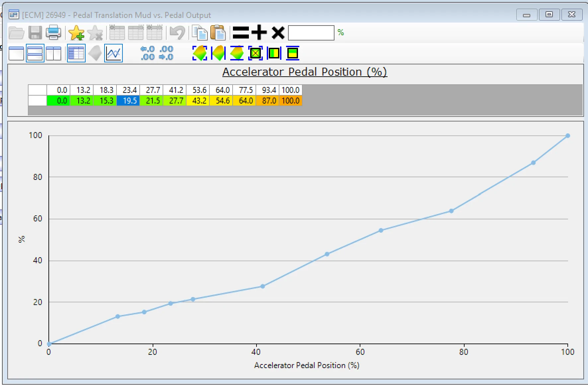This screenshot has height=387, width=588.
Task: Click square icon with top and bottom bars
Action: point(293,53)
